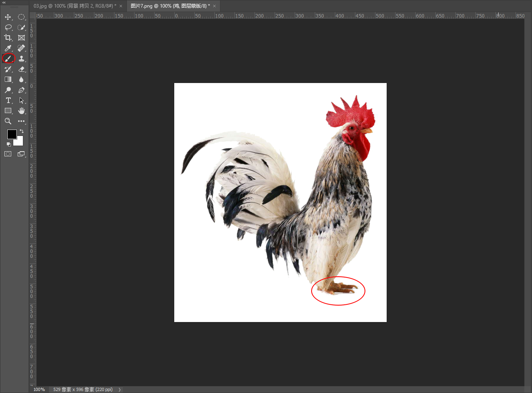
Task: Reset to default foreground and background colors
Action: (x=8, y=144)
